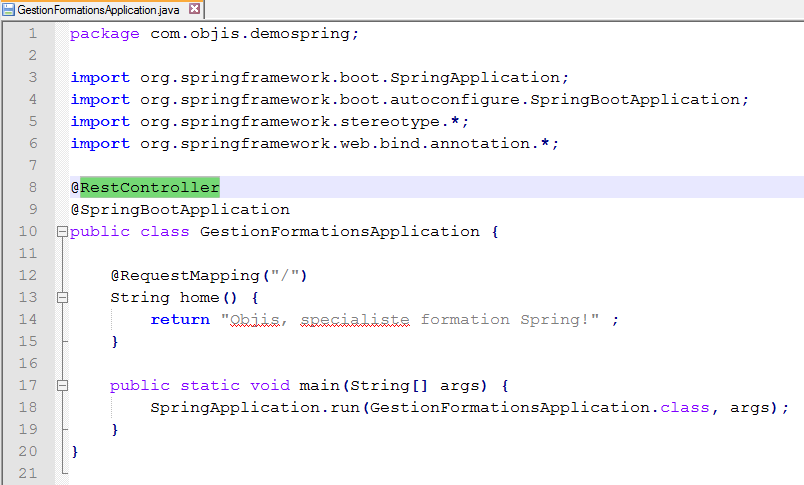804x485 pixels.
Task: Click line number 8 in the margin
Action: click(33, 187)
